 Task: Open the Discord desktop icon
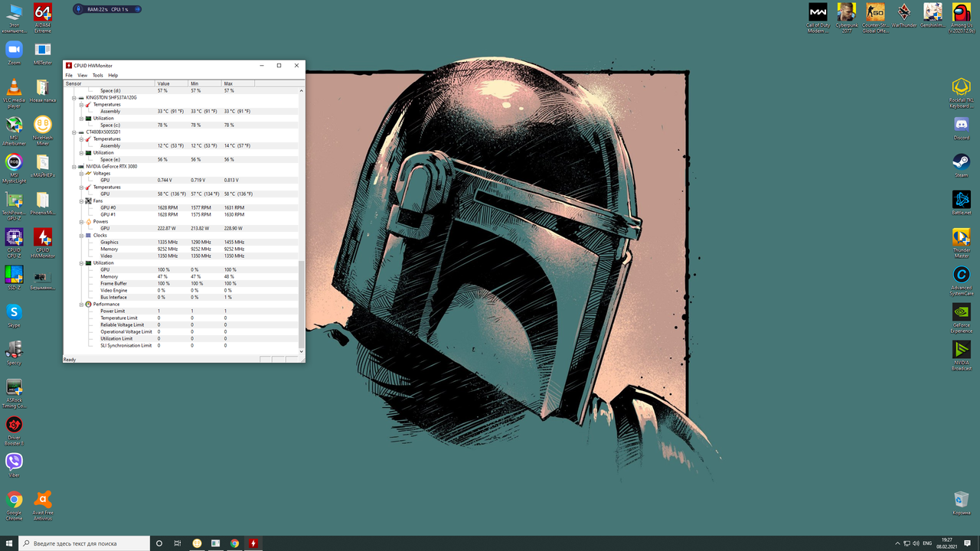point(961,127)
